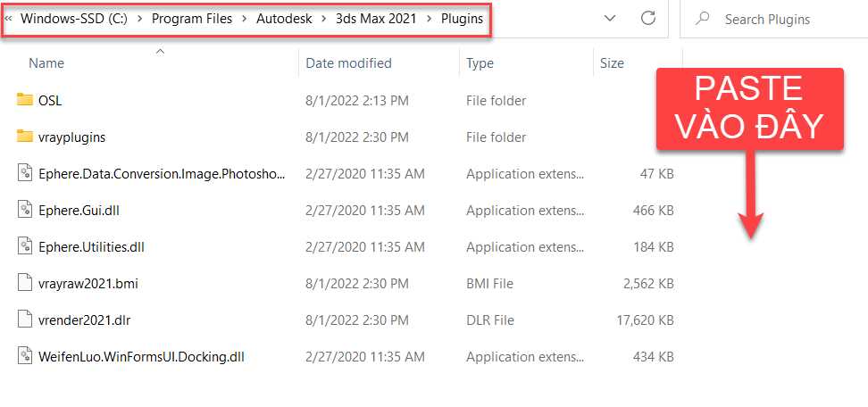
Task: Open the address bar history dropdown
Action: [610, 19]
